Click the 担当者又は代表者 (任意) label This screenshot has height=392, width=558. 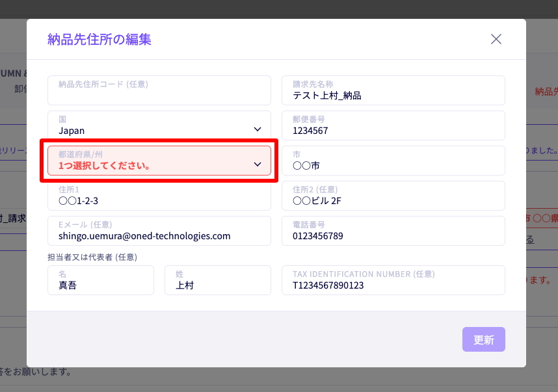pyautogui.click(x=92, y=257)
